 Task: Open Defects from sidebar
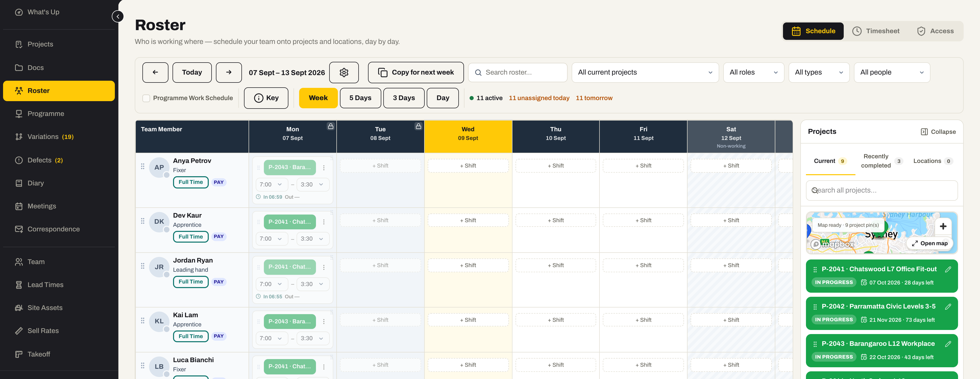(x=59, y=160)
